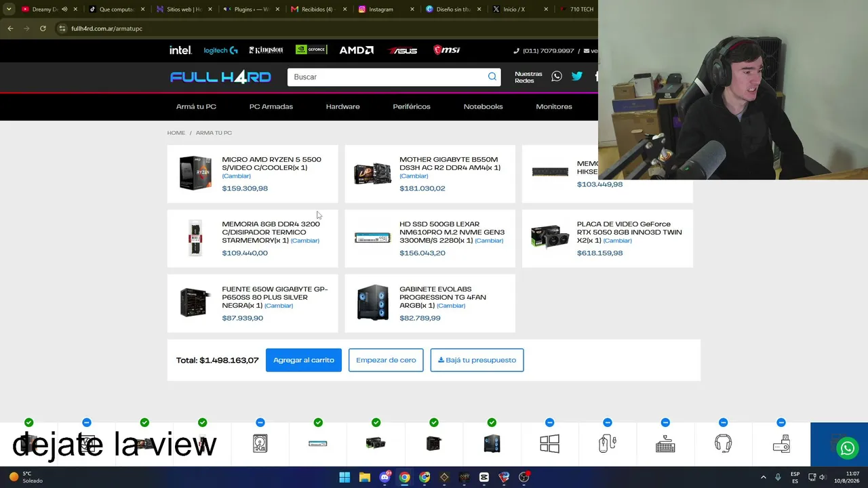Mute the Dreamy YouTube tab audio
Image resolution: width=868 pixels, height=488 pixels.
(64, 9)
